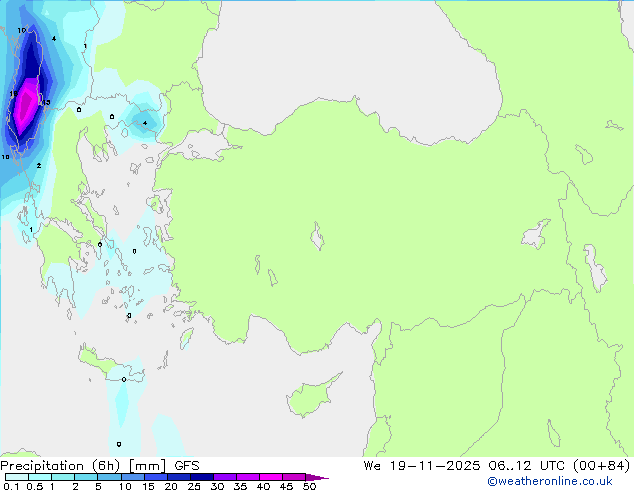Pick the 2–5 mm legend swatch
634x490 pixels.
(x=86, y=477)
